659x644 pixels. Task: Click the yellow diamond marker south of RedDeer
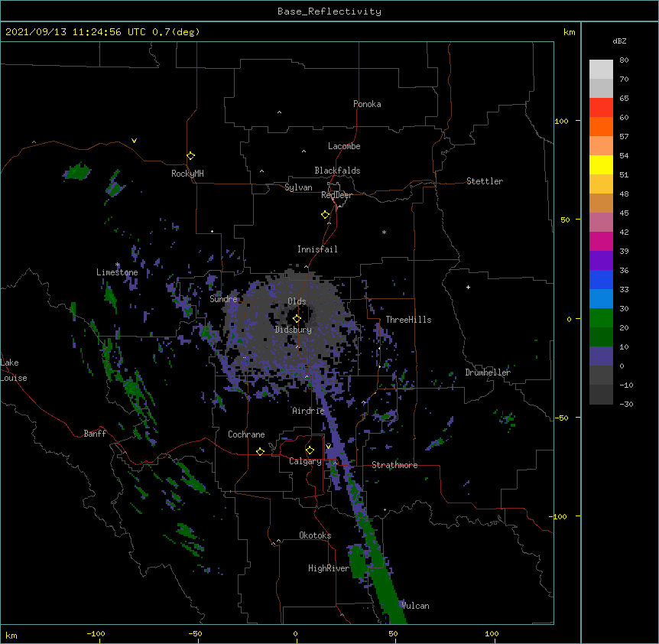pos(326,215)
